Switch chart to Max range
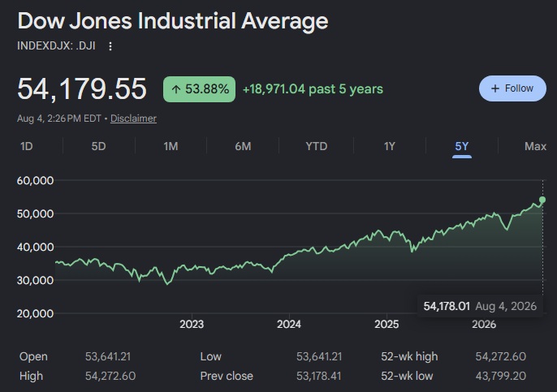Screen dimensions: 557x392 535,146
